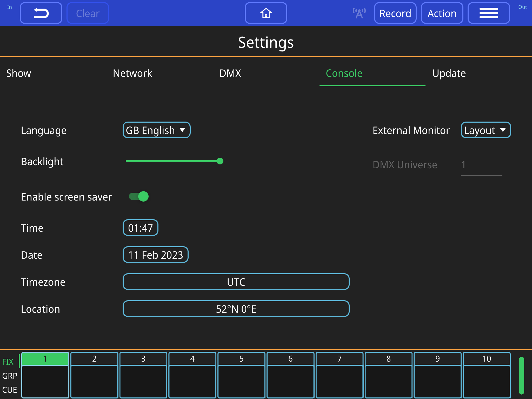Open the home screen via house icon
This screenshot has width=532, height=399.
[x=266, y=13]
